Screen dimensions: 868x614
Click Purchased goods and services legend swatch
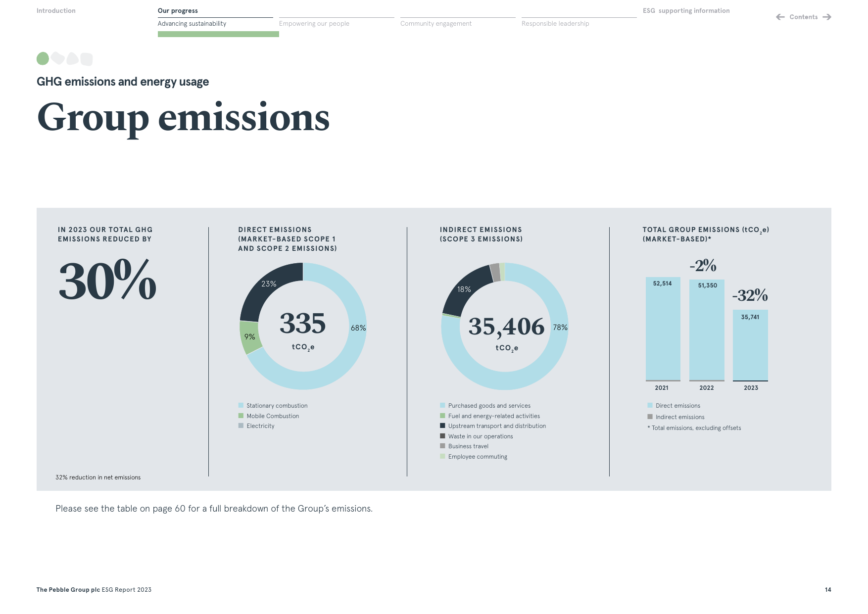click(442, 405)
